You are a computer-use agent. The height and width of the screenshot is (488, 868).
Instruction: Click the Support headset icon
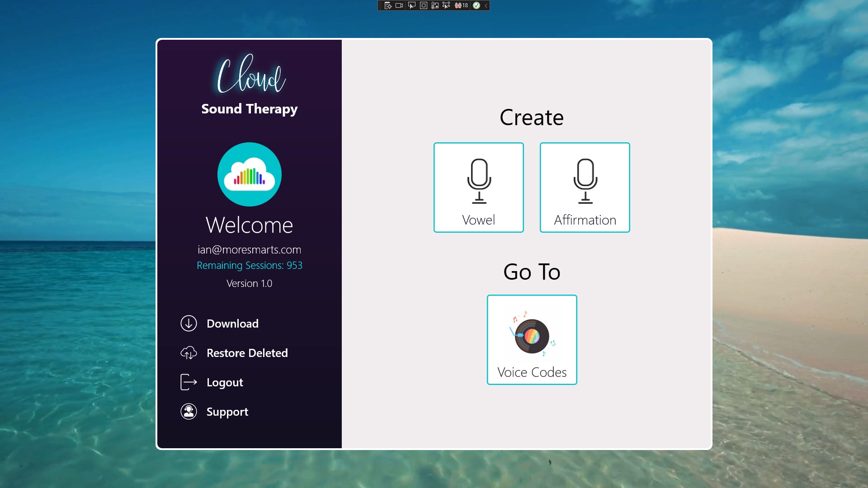[x=189, y=412]
